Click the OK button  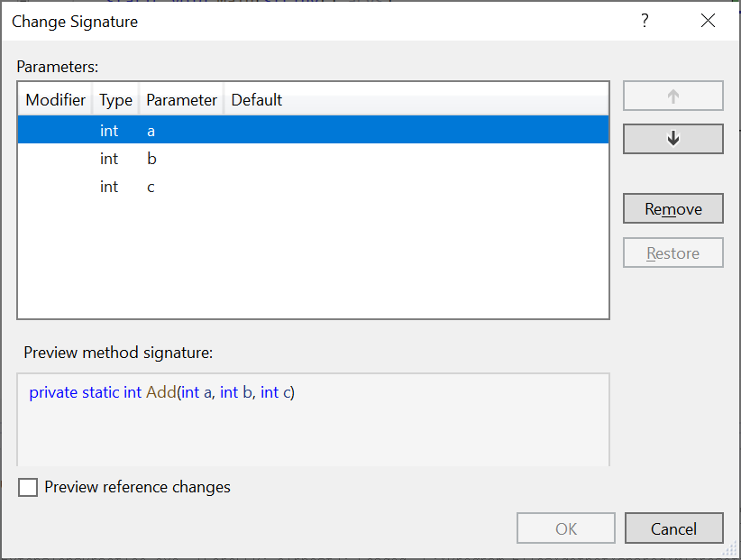pyautogui.click(x=566, y=528)
